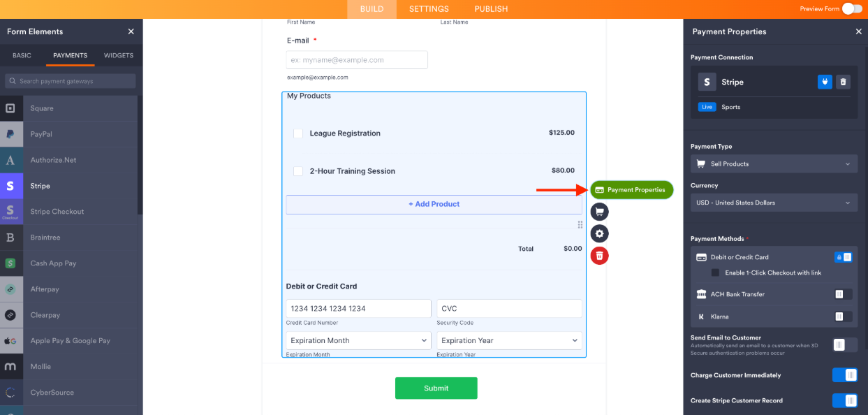The width and height of the screenshot is (868, 415).
Task: Select Apple Pay & Google Pay icon
Action: (10, 341)
